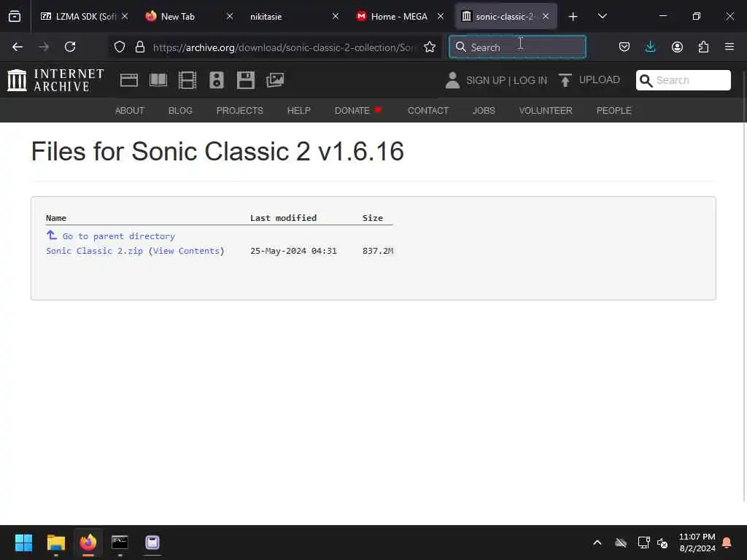Upload files via UPLOAD link
The image size is (747, 560).
[x=589, y=80]
